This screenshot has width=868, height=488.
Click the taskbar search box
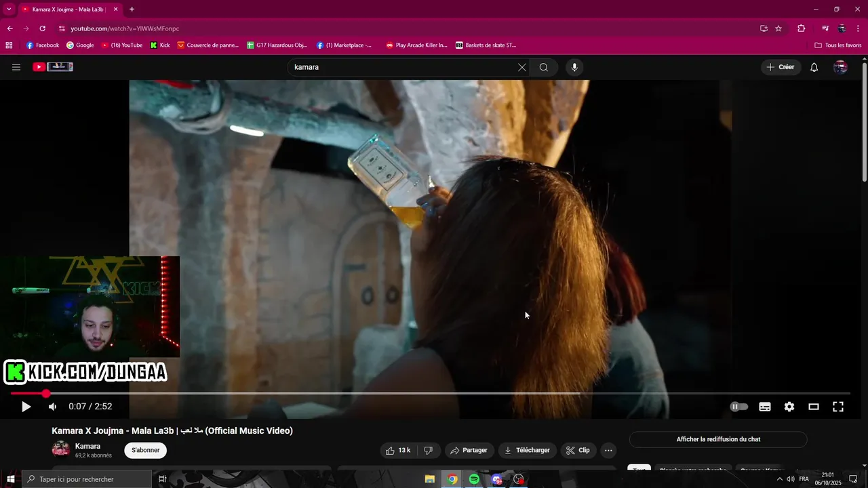pyautogui.click(x=87, y=479)
